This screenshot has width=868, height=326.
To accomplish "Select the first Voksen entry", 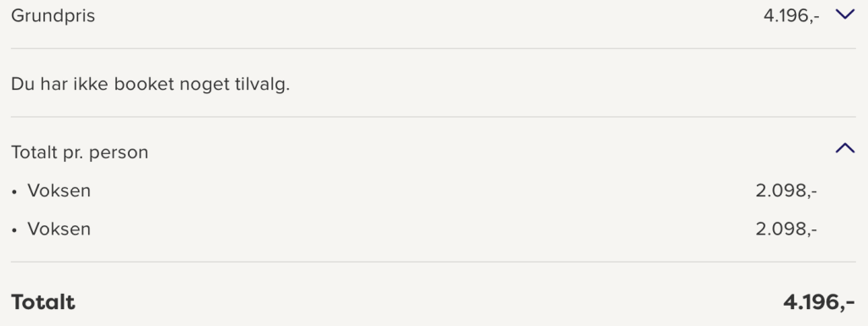I will pyautogui.click(x=59, y=191).
